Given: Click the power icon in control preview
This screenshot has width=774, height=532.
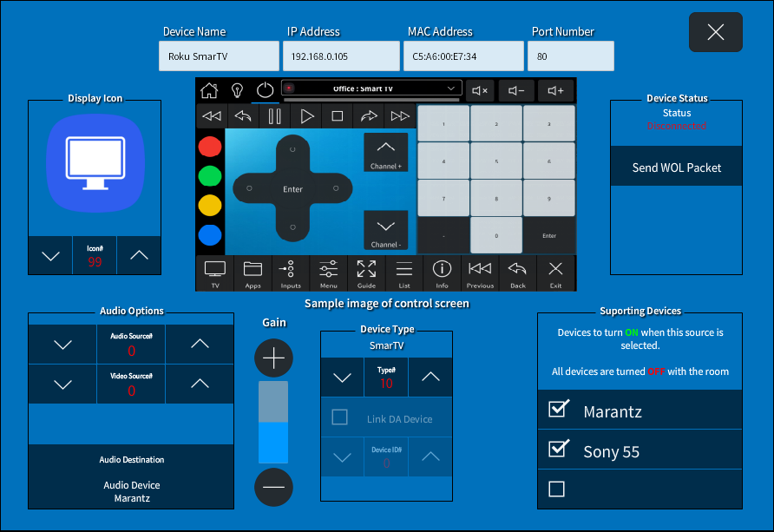Looking at the screenshot, I should click(x=265, y=90).
